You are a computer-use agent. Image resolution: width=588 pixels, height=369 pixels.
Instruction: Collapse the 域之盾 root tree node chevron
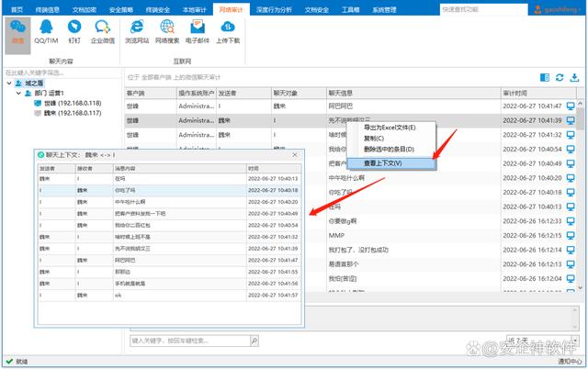tap(9, 84)
